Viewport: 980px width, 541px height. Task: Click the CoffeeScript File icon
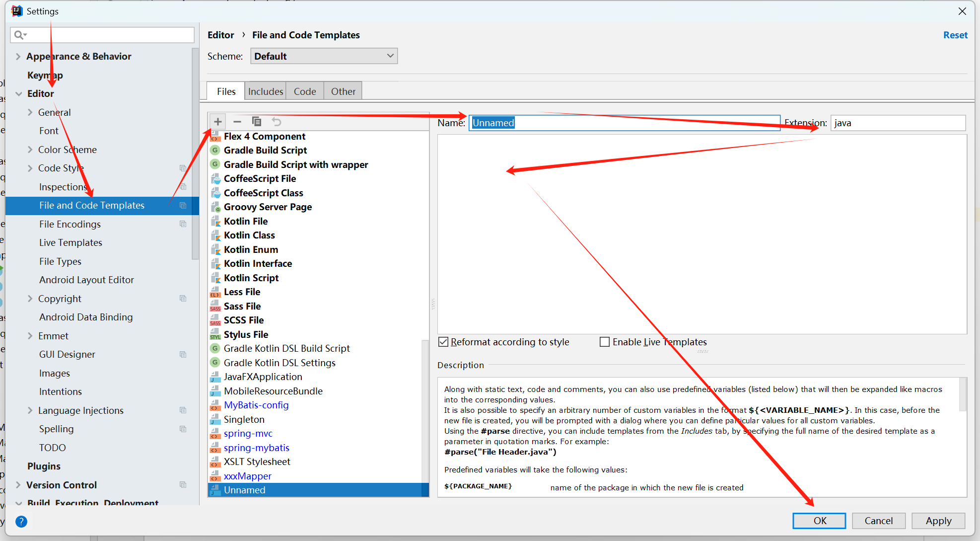pyautogui.click(x=215, y=178)
